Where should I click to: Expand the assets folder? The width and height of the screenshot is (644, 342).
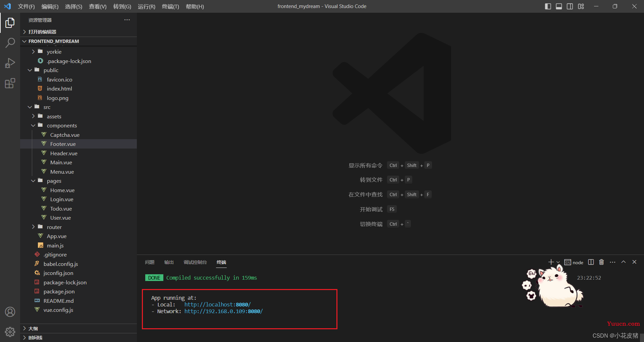pos(78,116)
